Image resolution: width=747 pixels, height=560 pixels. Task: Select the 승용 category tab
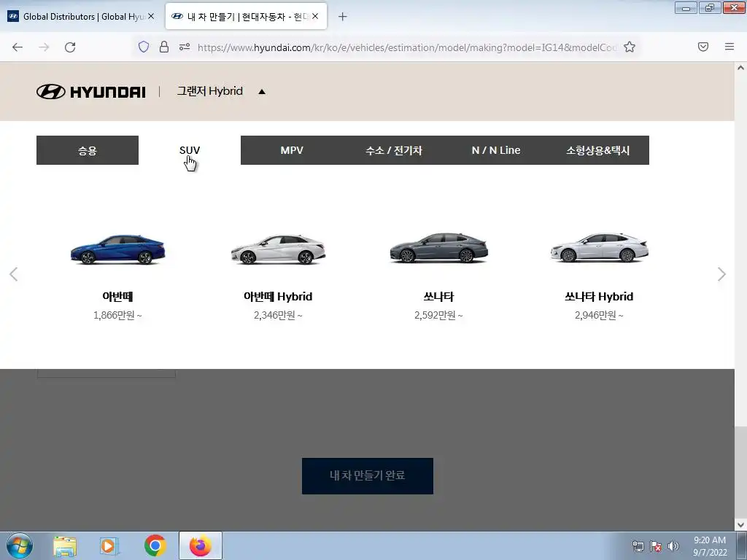(88, 150)
